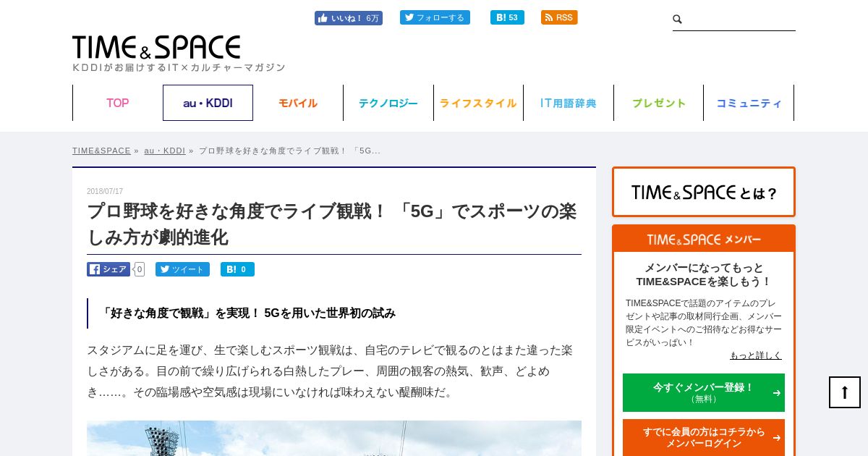Click the Facebook シェア button under title
The width and height of the screenshot is (868, 456).
coord(109,269)
